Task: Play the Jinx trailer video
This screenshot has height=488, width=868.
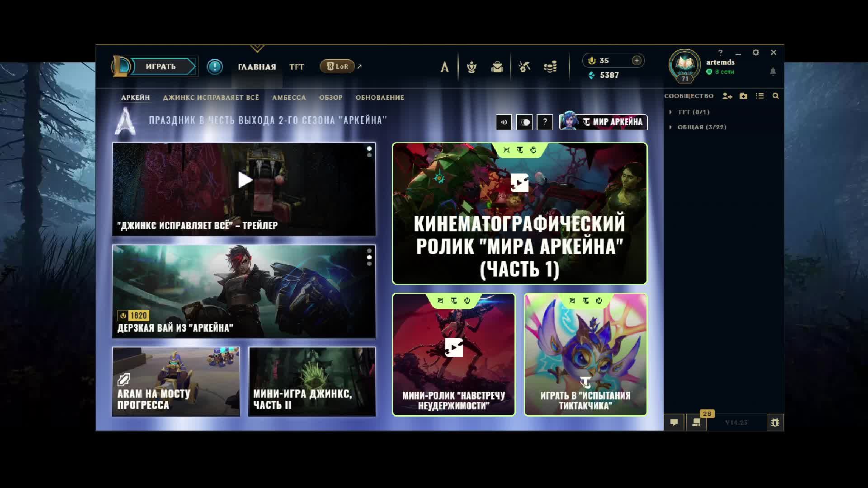Action: [x=245, y=180]
